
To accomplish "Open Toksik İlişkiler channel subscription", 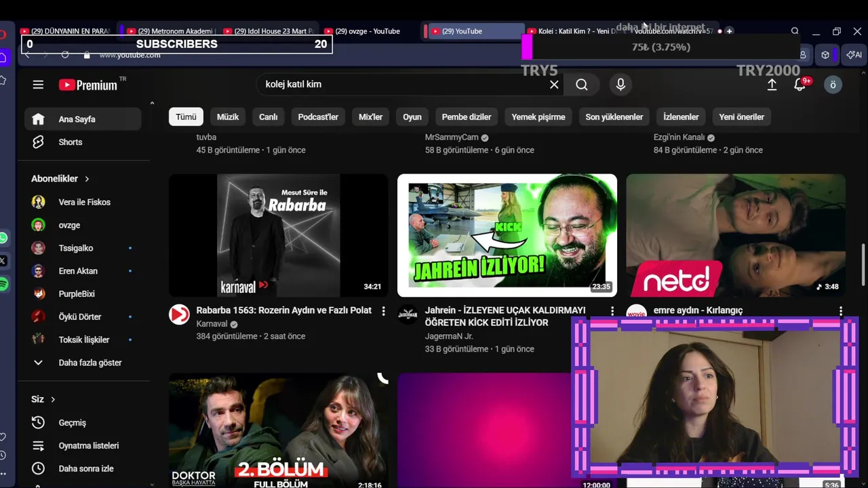I will [83, 340].
